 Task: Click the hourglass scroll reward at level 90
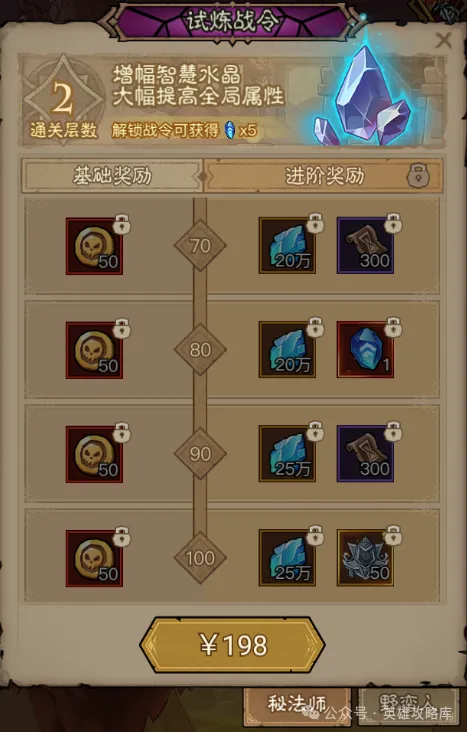point(365,453)
